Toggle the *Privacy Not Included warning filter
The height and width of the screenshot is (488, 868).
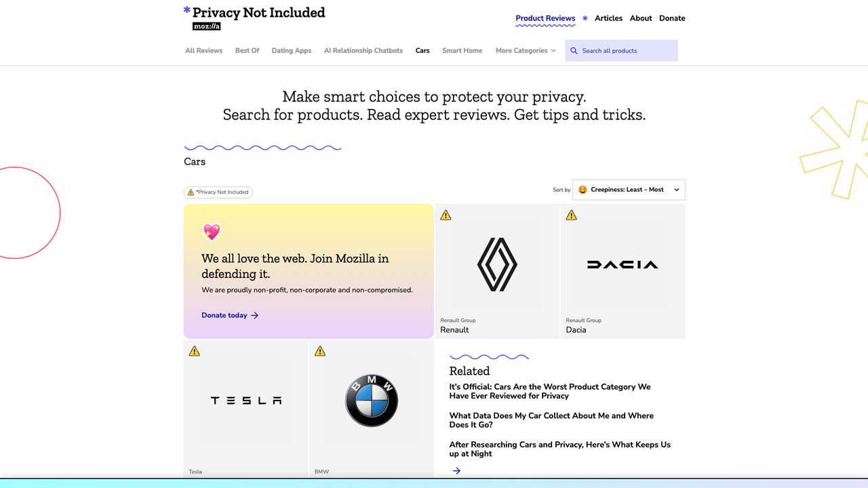click(x=218, y=192)
